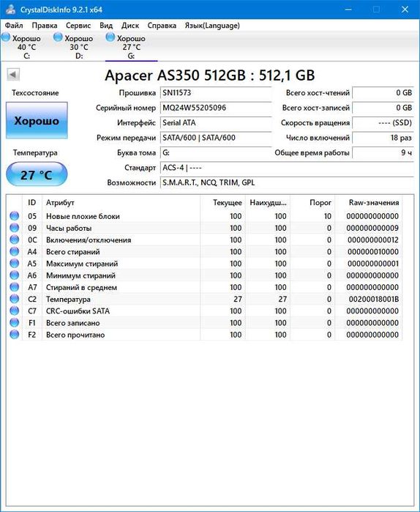
Task: Open the Сервис menu
Action: coord(78,26)
